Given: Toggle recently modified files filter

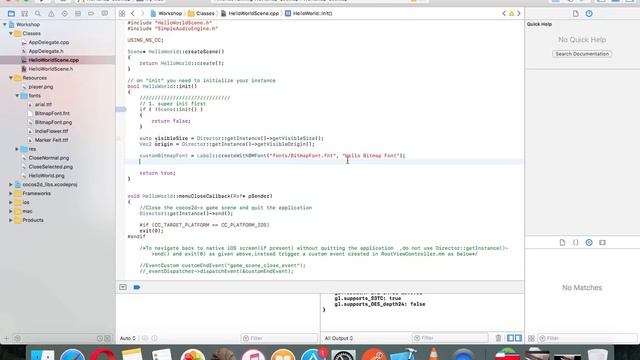Looking at the screenshot, I should 100,338.
